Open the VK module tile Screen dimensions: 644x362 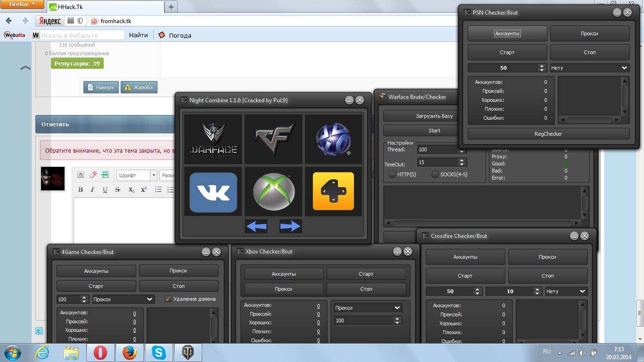point(213,192)
